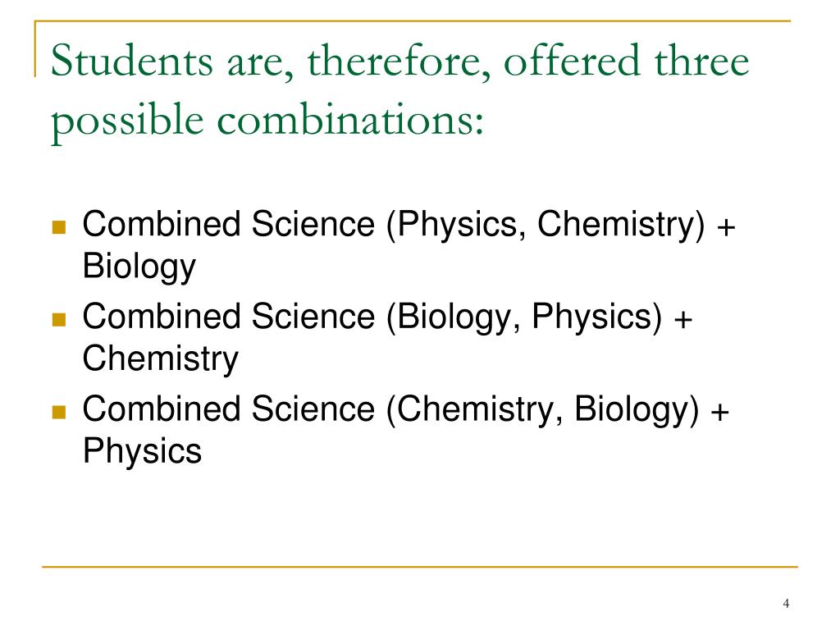Click the word 'three' in the title
Image resolution: width=840 pixels, height=630 pixels.
[x=702, y=61]
